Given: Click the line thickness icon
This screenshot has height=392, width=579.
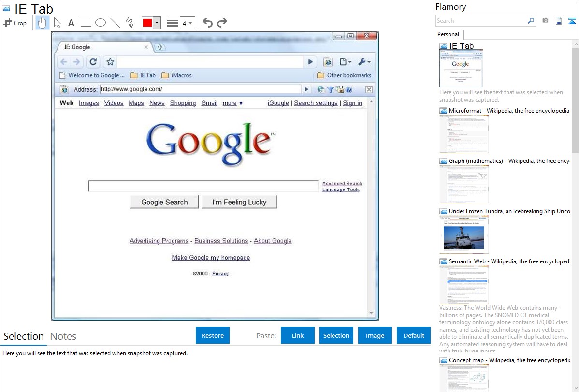Looking at the screenshot, I should tap(173, 23).
